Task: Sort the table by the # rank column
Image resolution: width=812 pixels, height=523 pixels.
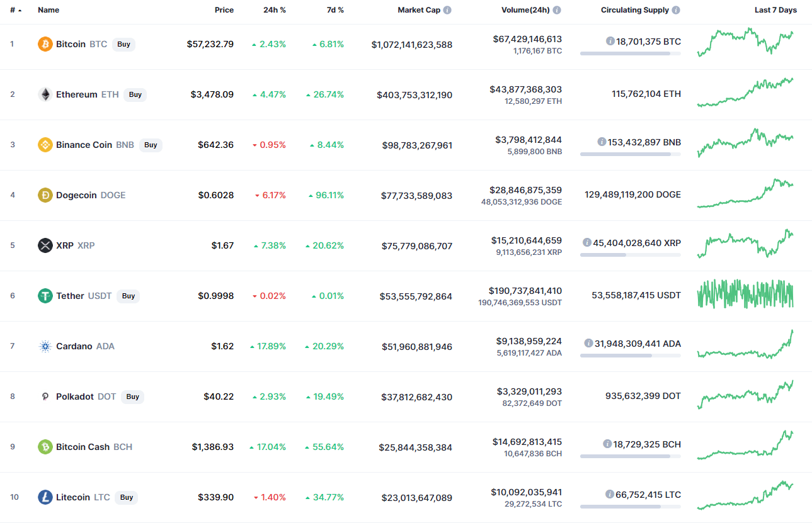Action: click(x=16, y=10)
